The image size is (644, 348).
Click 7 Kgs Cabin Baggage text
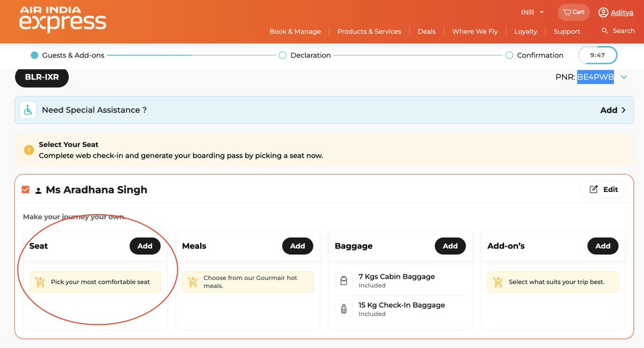397,277
